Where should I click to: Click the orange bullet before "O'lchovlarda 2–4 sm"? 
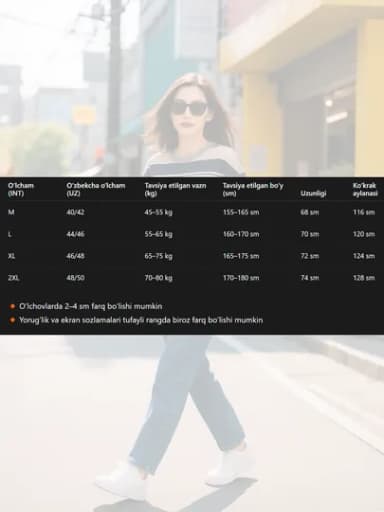12,306
